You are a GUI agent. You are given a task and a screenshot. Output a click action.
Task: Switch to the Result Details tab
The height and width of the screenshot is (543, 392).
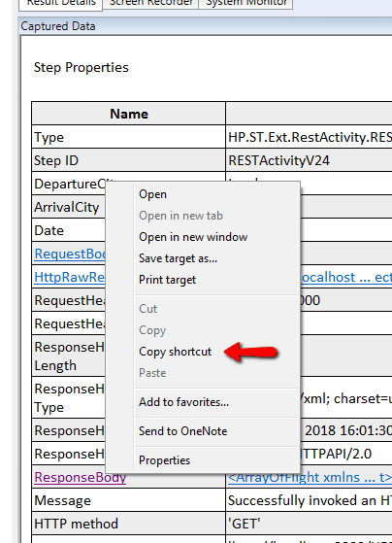tap(61, 4)
